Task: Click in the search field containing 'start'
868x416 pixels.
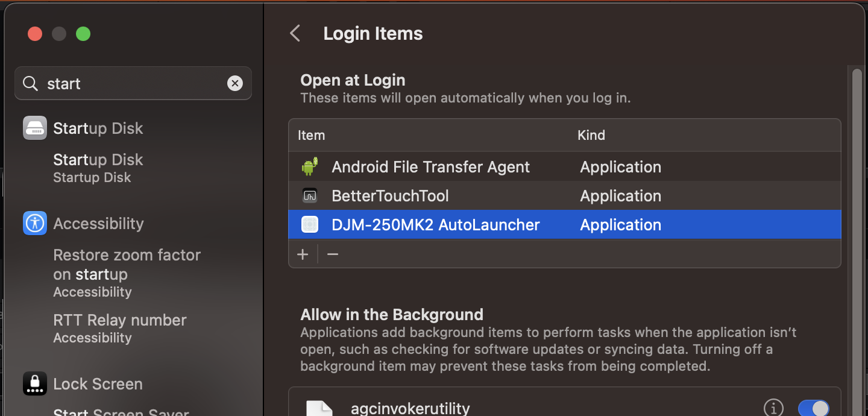Action: click(133, 83)
